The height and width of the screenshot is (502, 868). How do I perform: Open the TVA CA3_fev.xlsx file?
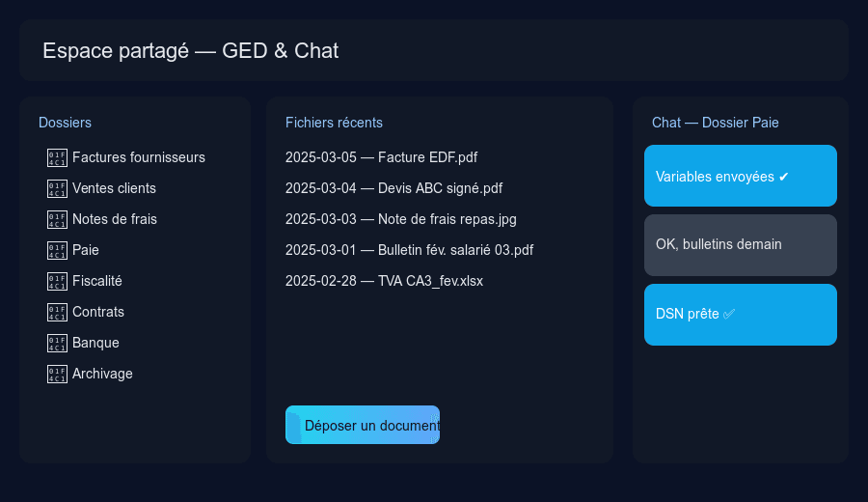384,281
